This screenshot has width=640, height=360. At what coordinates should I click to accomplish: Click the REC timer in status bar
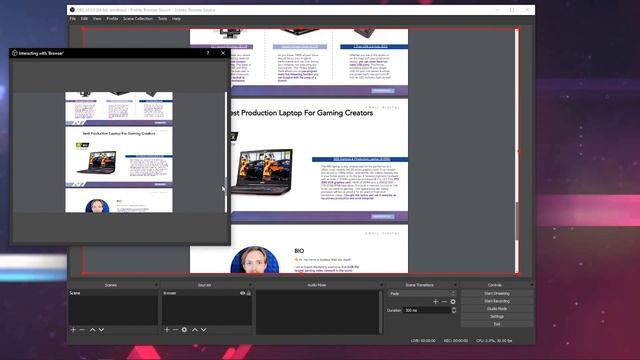click(x=456, y=341)
